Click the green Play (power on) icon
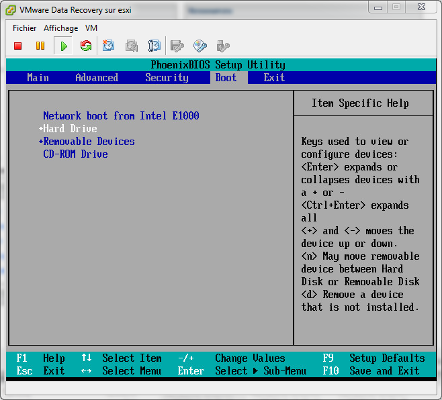442x400 pixels. pos(64,46)
